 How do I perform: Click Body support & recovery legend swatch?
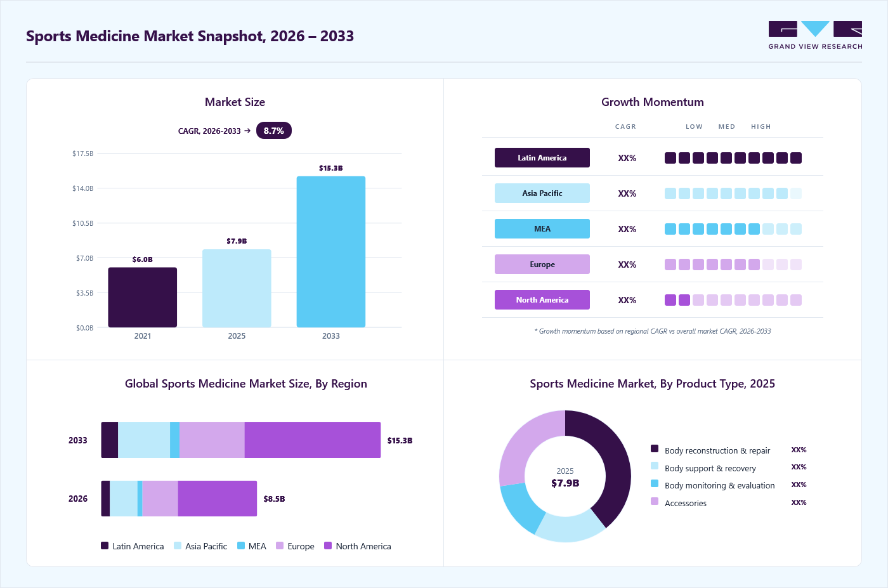(x=655, y=466)
